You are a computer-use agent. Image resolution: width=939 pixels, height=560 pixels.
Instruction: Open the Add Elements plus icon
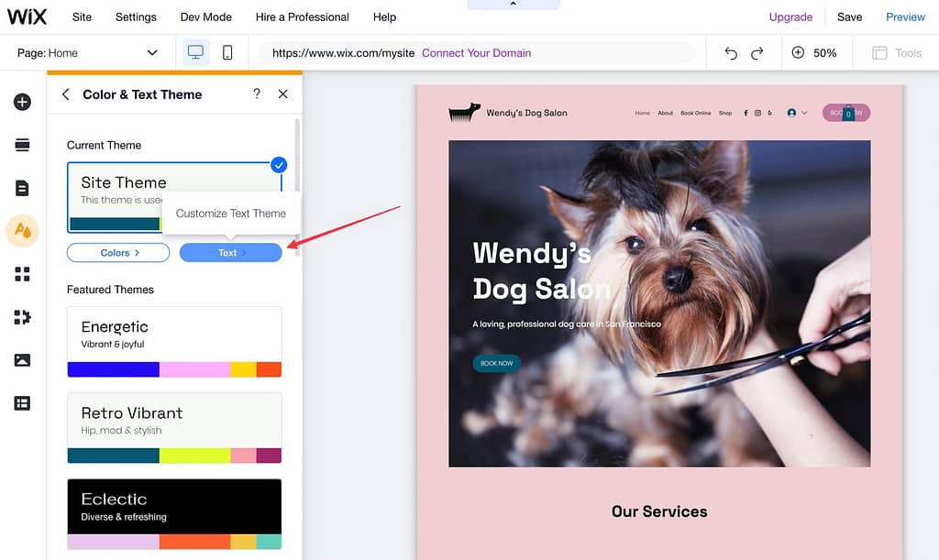22,102
